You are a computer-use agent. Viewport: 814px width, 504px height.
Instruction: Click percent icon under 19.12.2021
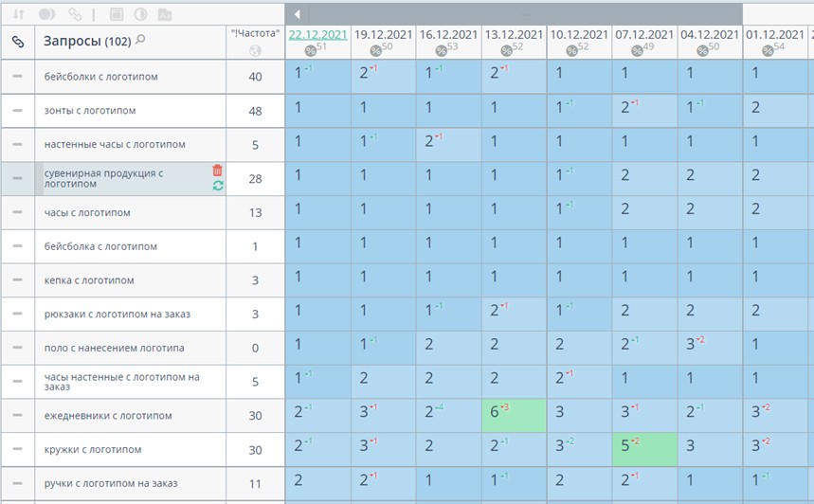pyautogui.click(x=375, y=50)
